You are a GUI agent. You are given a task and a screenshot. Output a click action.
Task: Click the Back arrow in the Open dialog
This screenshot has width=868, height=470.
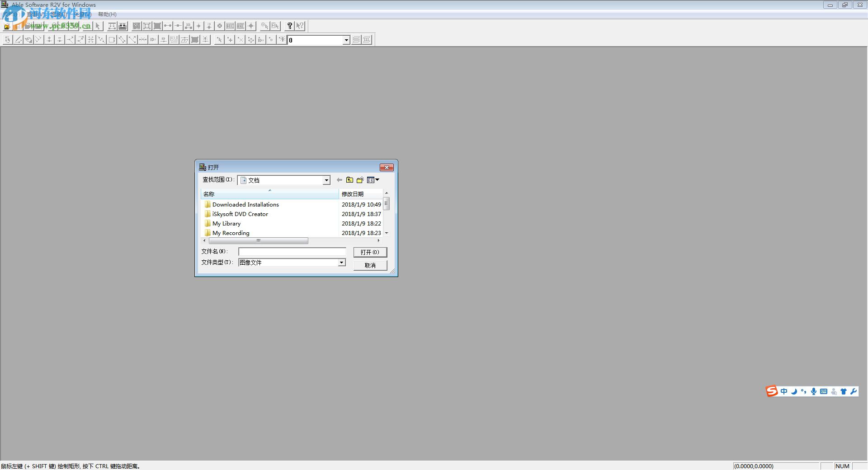point(340,180)
